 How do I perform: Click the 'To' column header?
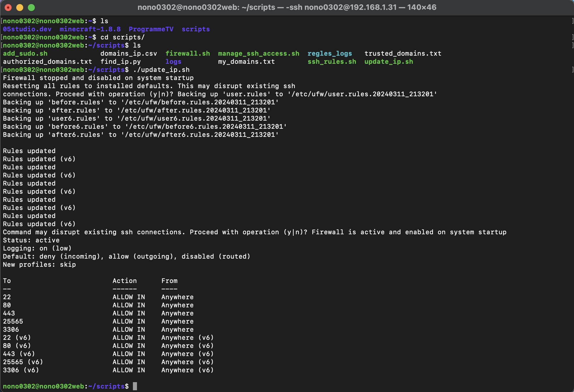[x=7, y=281]
